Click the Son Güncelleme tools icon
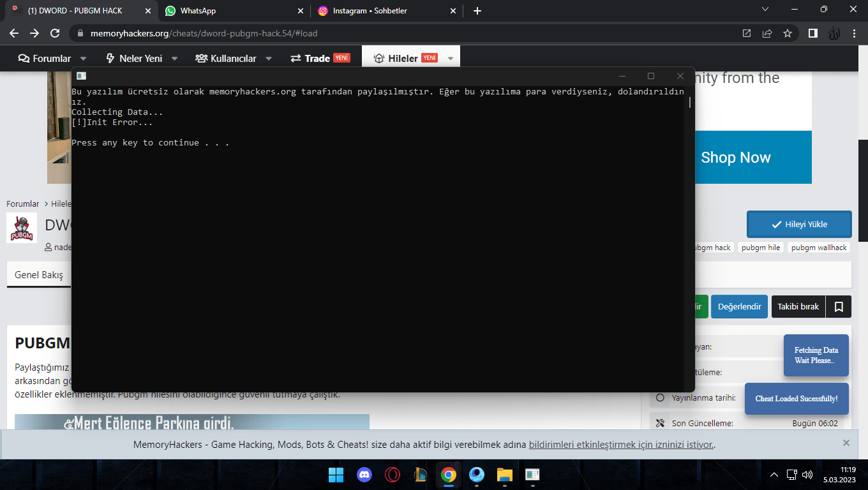This screenshot has width=868, height=490. [660, 423]
